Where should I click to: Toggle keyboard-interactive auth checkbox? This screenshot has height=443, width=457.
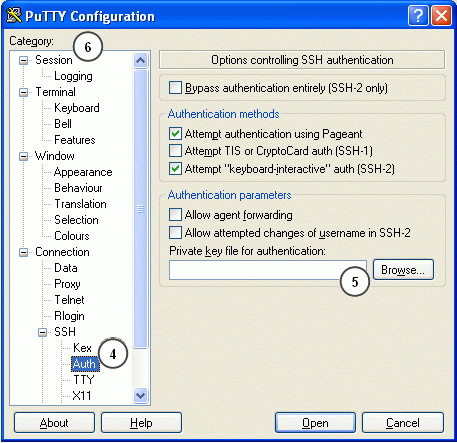(175, 168)
